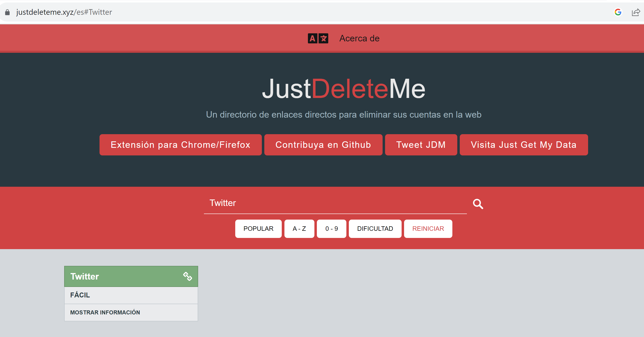Open the Acerca de page

(359, 38)
